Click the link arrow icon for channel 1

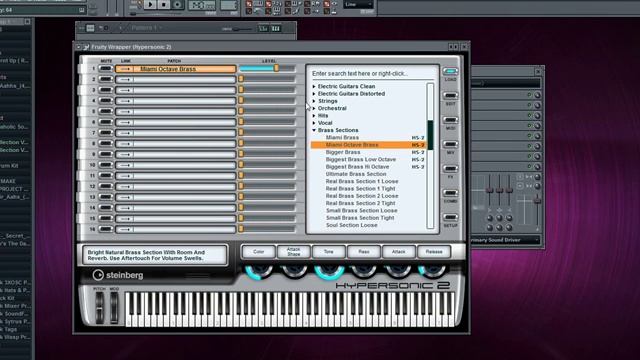[x=124, y=69]
